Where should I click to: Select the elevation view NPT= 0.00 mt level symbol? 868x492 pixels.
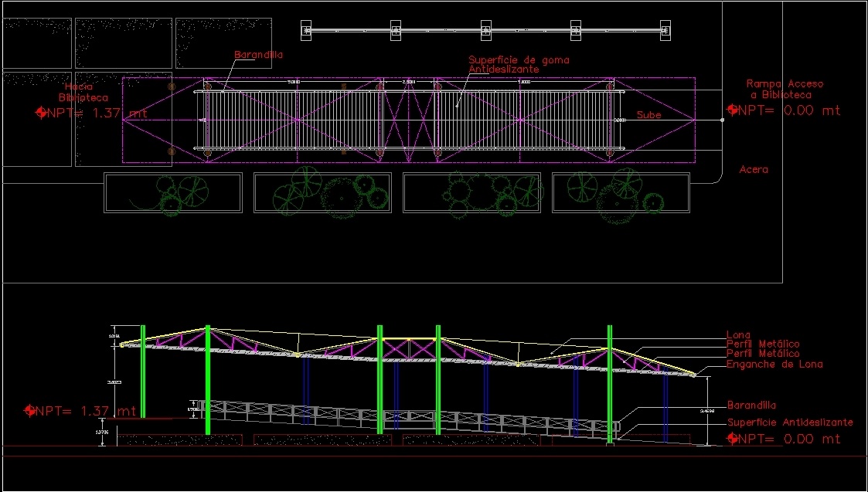coord(732,439)
